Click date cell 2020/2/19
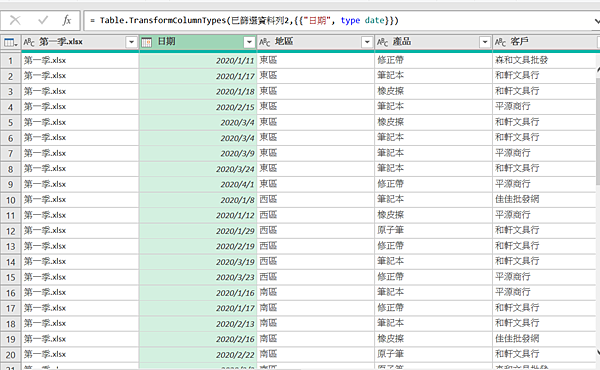This screenshot has width=600, height=370. pos(198,246)
